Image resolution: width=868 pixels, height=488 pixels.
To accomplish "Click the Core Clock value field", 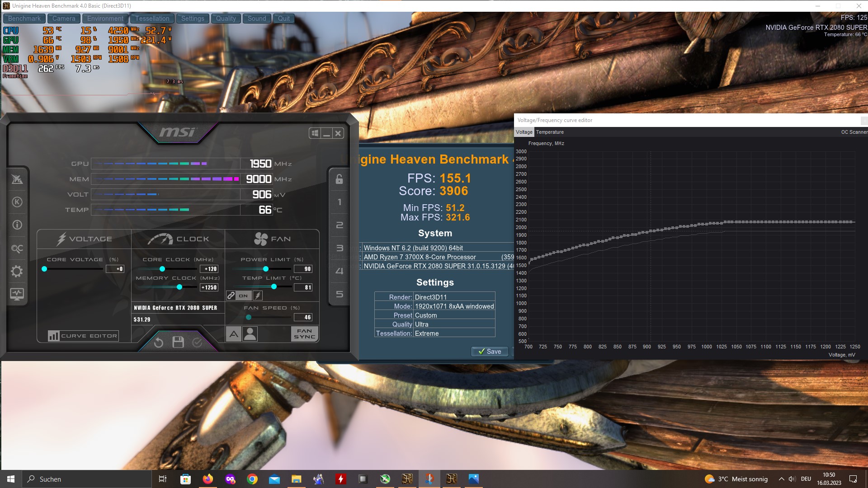I will [209, 269].
